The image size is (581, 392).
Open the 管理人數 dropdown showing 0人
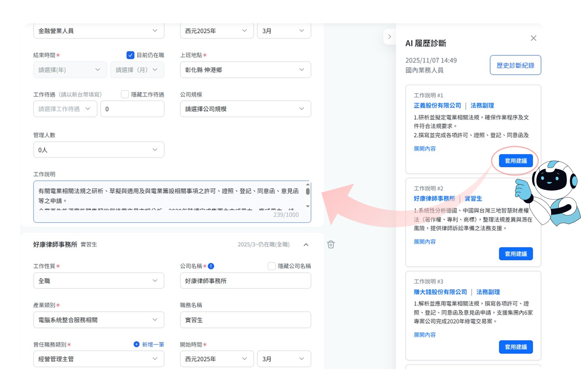pos(99,150)
